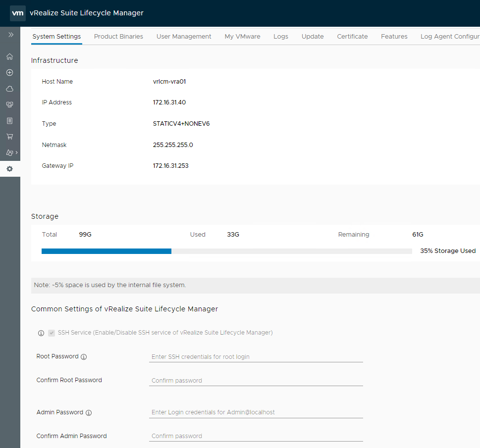The width and height of the screenshot is (480, 448).
Task: Toggle the SSH Service checkbox
Action: coord(52,333)
